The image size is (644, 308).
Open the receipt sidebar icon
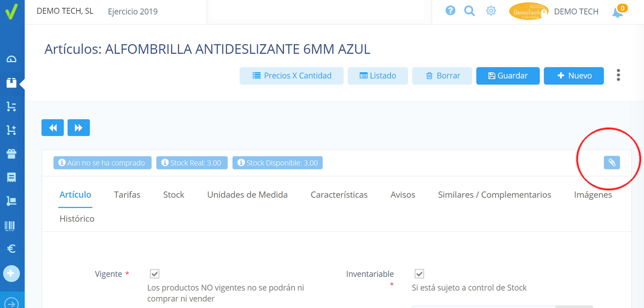pyautogui.click(x=12, y=177)
